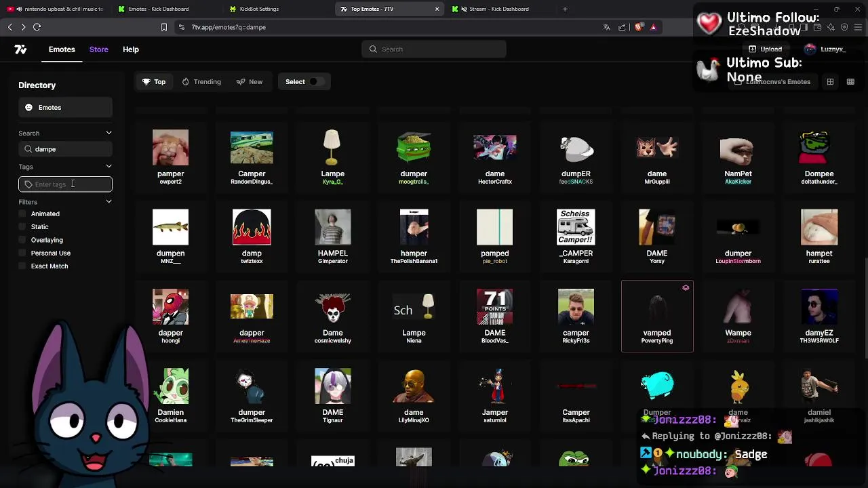Go forward with browser forward arrow
This screenshot has height=488, width=868.
click(23, 27)
